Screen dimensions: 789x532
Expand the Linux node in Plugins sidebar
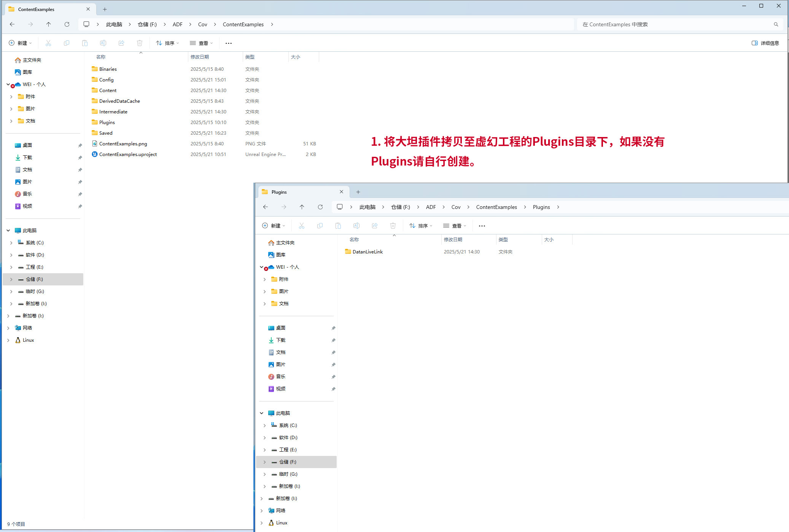pyautogui.click(x=261, y=522)
